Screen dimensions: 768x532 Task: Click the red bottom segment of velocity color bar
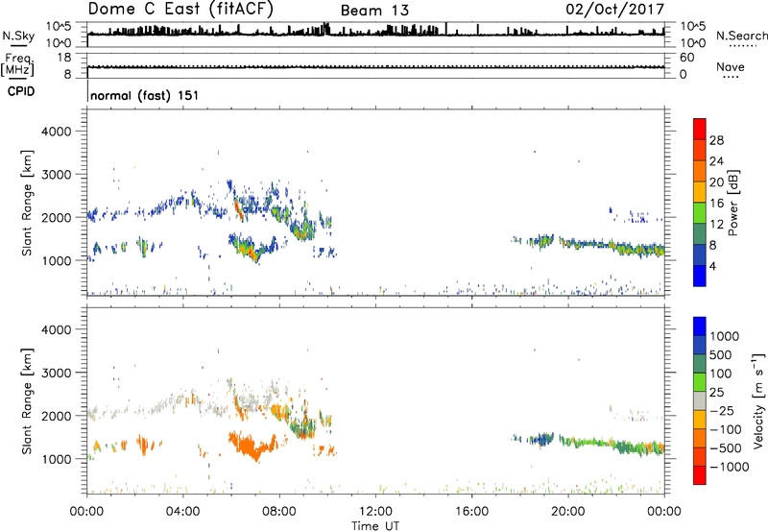tap(700, 475)
